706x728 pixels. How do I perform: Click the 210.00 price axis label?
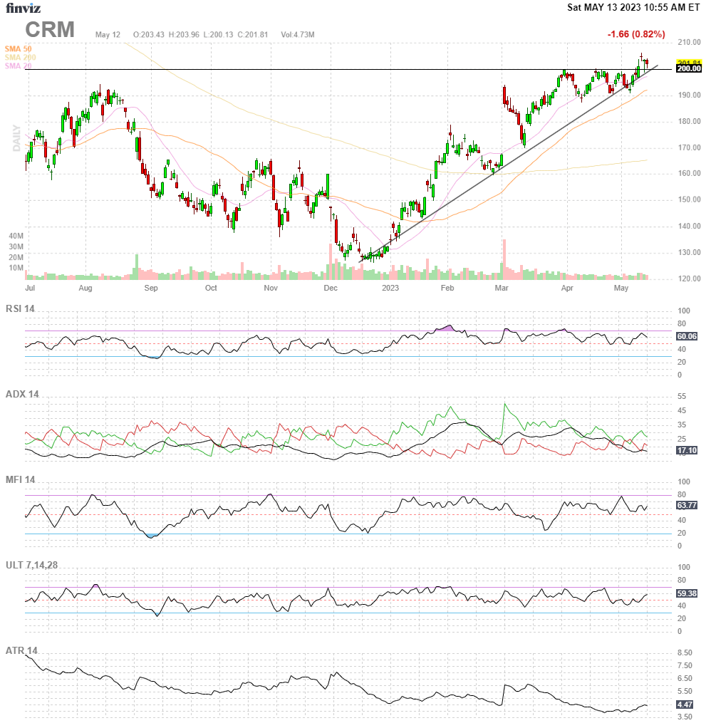click(x=690, y=42)
